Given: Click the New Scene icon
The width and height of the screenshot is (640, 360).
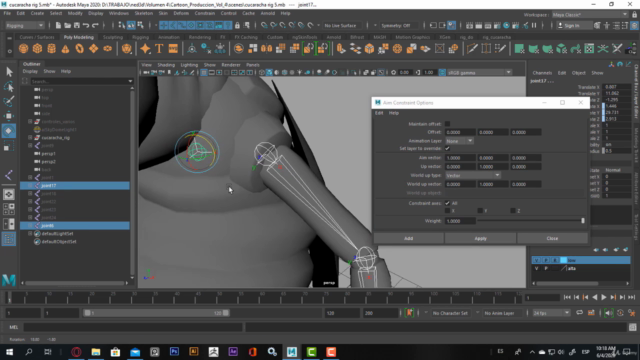Looking at the screenshot, I should (x=58, y=25).
